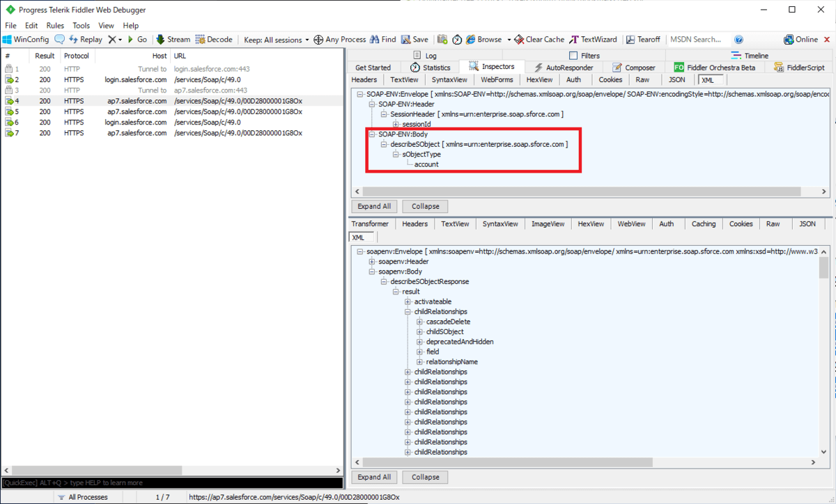Click the Online status indicator

click(x=800, y=40)
